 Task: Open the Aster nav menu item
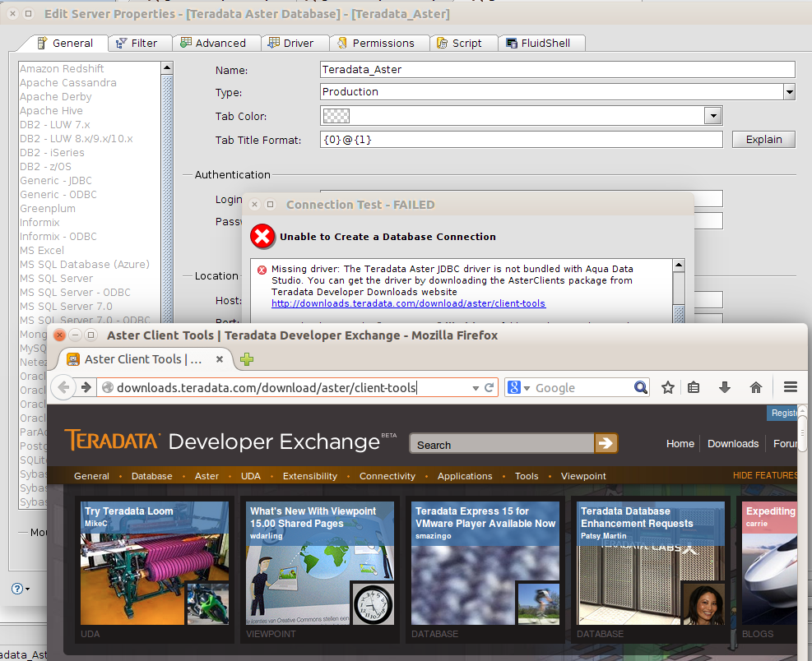[x=206, y=476]
